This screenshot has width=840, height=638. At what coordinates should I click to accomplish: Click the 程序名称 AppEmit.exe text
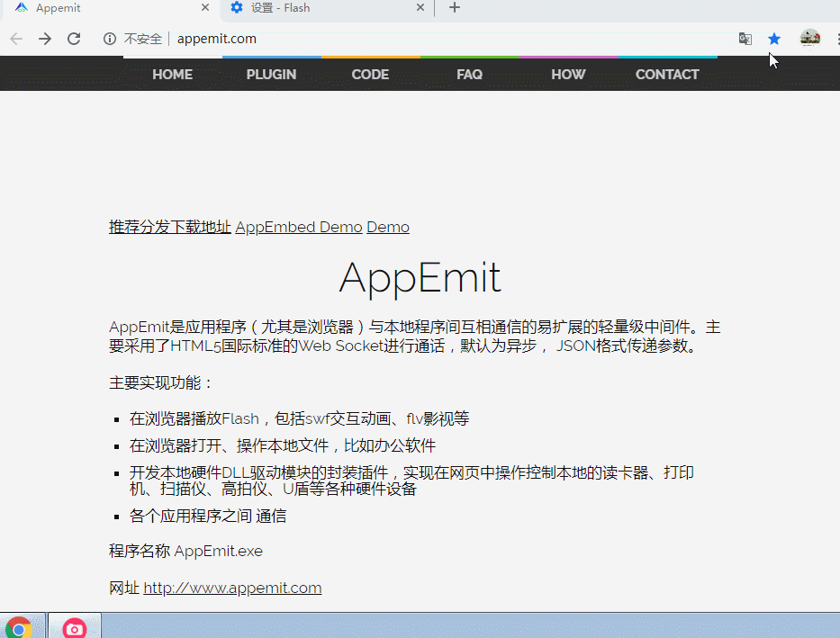[x=185, y=551]
